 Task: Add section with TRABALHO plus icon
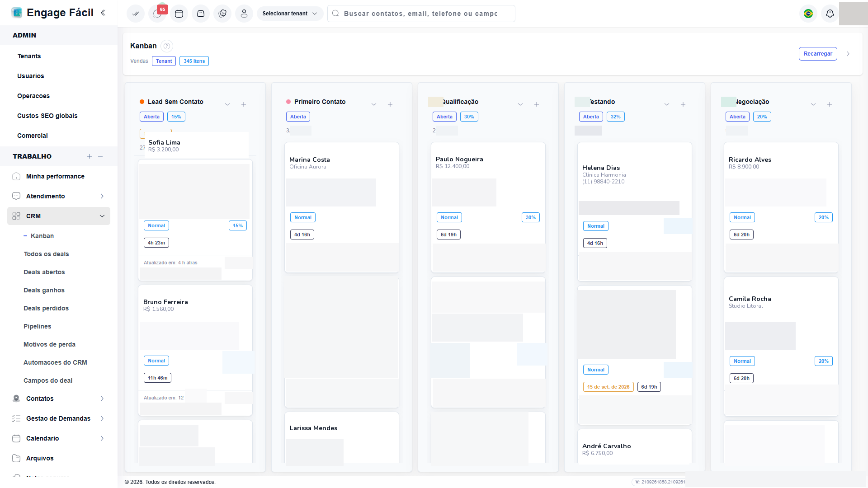point(90,156)
